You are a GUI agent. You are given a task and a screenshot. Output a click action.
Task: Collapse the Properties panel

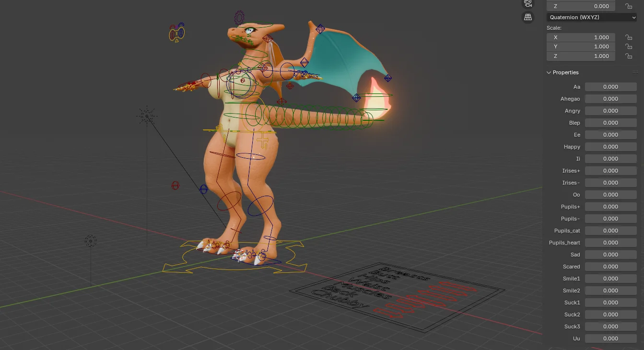tap(549, 72)
